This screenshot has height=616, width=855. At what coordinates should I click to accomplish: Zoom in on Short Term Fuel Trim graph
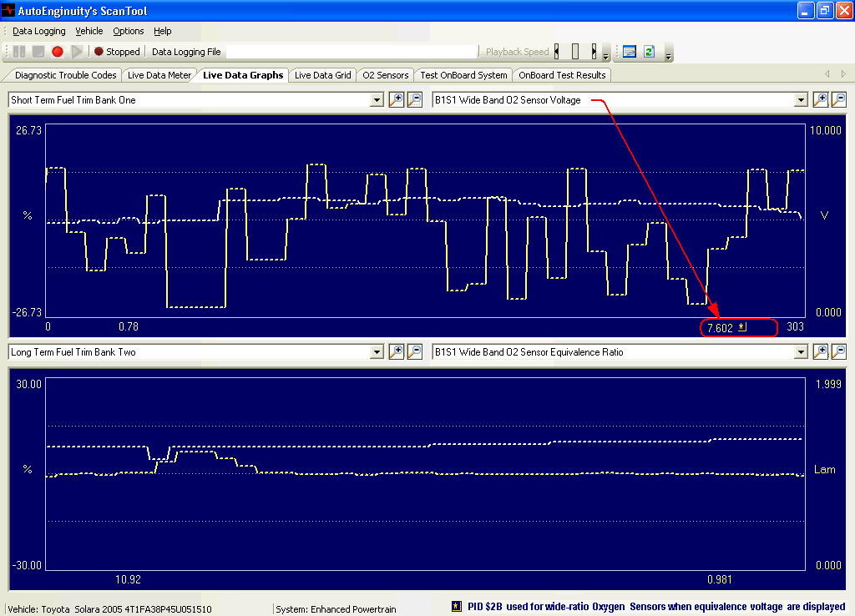click(x=397, y=100)
